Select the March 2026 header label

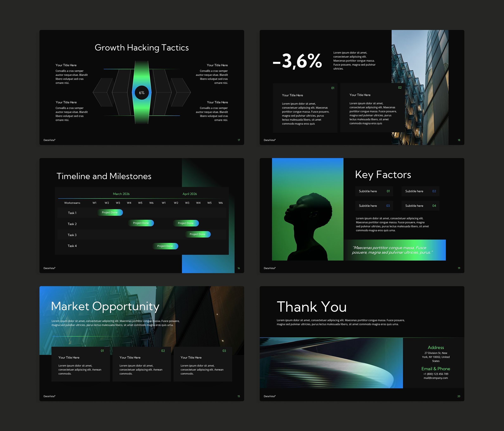121,194
